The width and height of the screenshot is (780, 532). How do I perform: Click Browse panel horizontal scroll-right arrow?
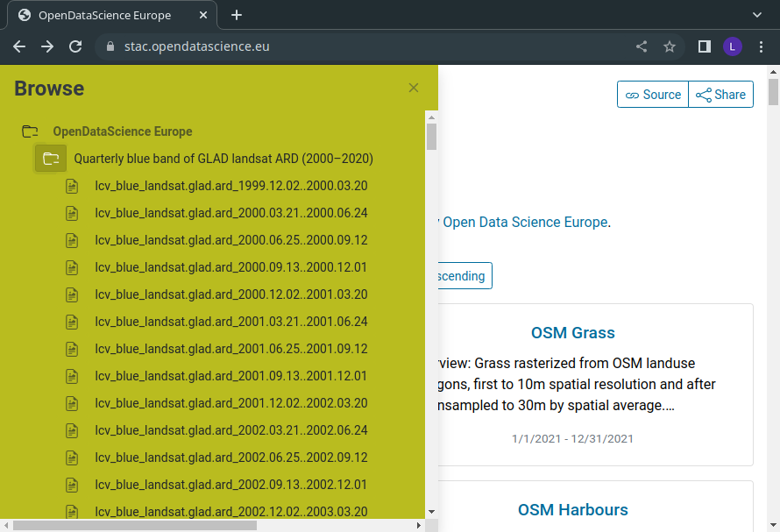[419, 526]
